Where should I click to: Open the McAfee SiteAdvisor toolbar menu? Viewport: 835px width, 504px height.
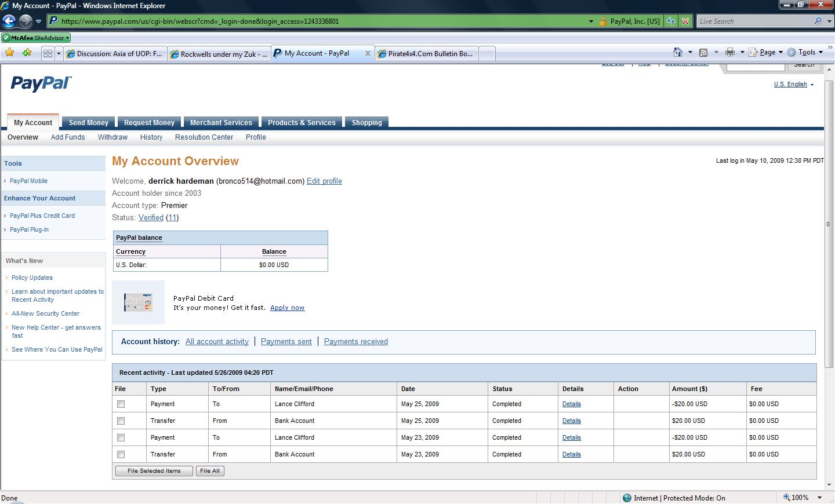pyautogui.click(x=36, y=38)
